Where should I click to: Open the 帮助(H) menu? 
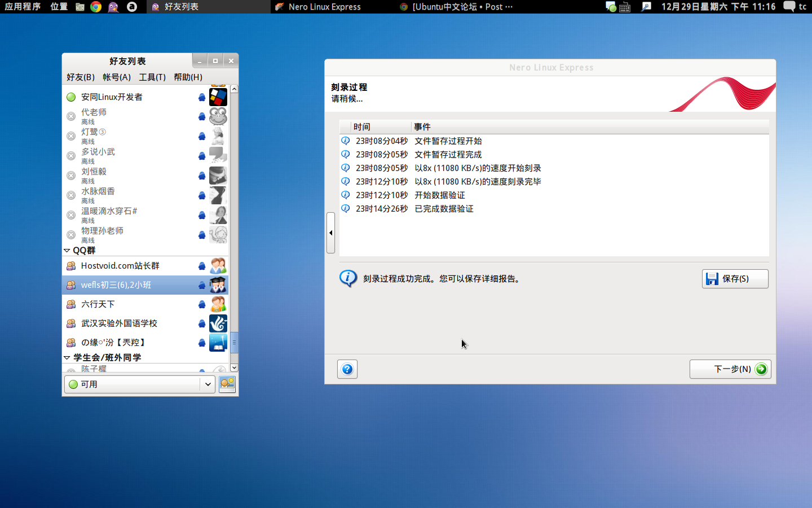[188, 77]
